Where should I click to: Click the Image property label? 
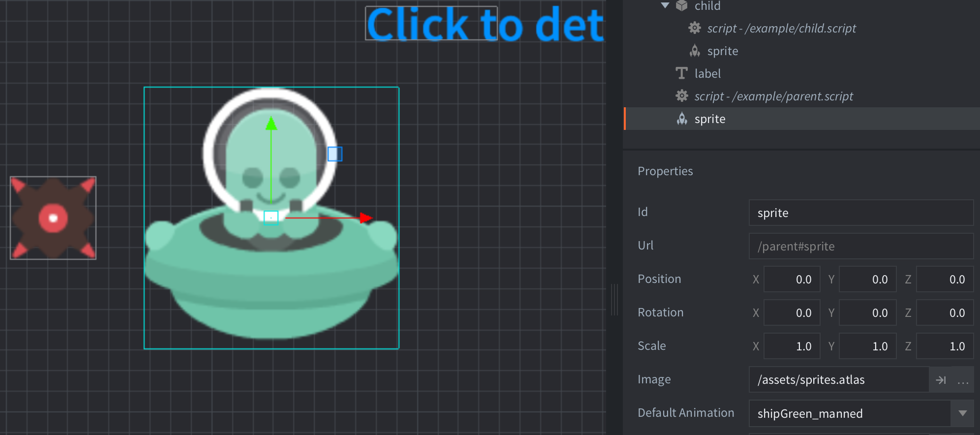pos(654,379)
